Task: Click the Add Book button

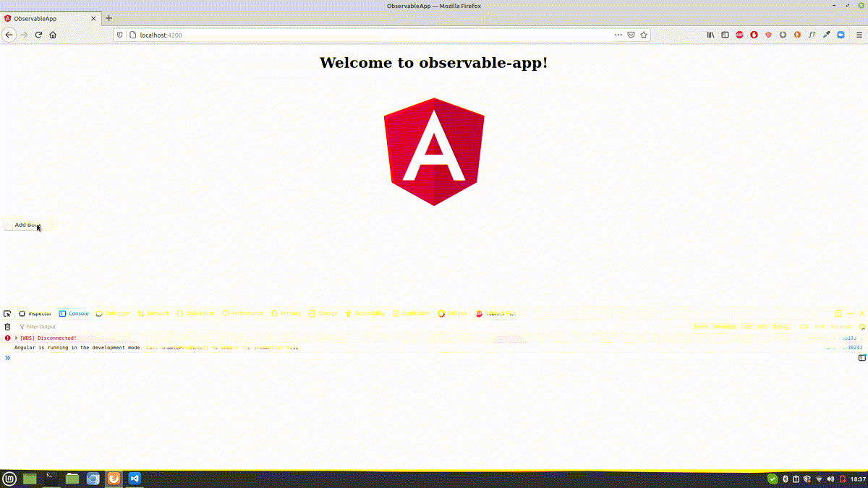Action: coord(27,225)
